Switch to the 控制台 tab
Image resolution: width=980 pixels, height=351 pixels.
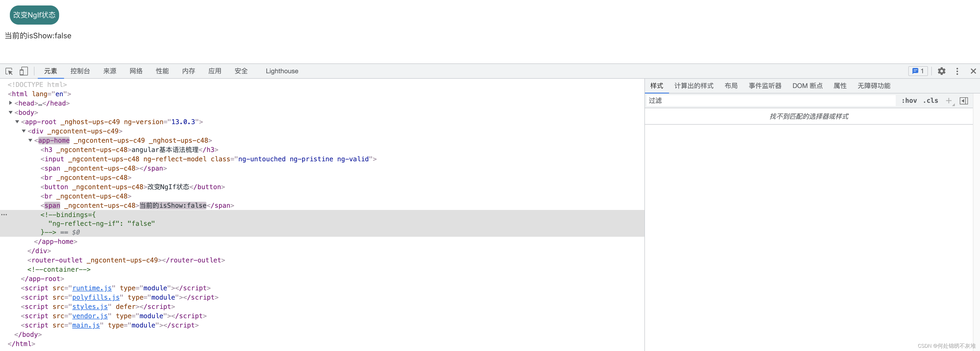click(80, 71)
